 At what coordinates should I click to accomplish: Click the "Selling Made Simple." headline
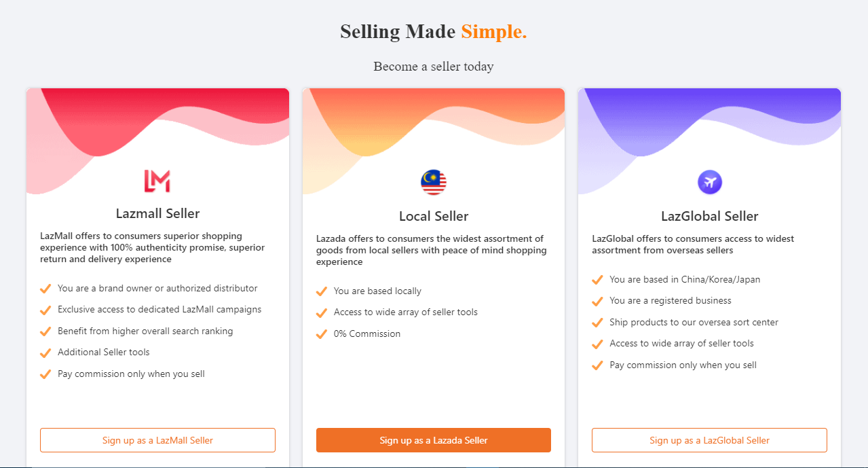pyautogui.click(x=434, y=31)
